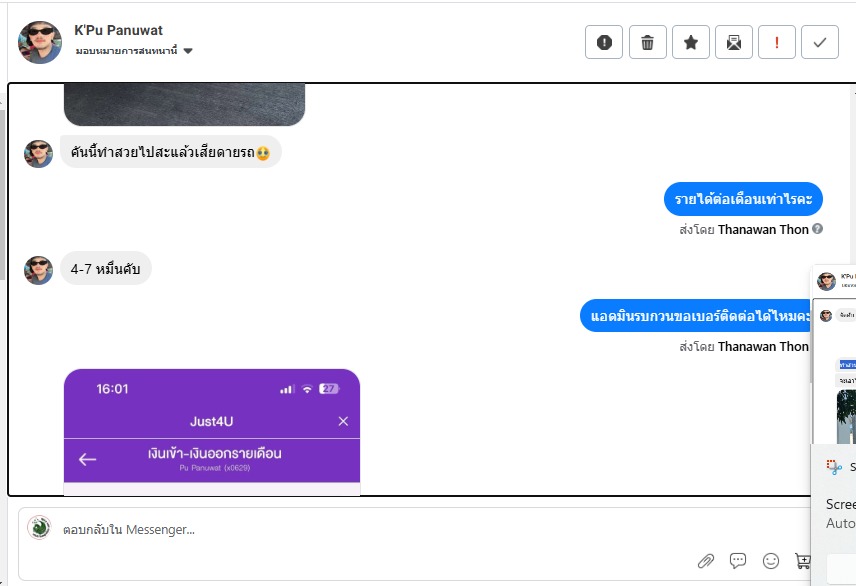Attach a file with the paperclip icon
856x586 pixels.
706,560
